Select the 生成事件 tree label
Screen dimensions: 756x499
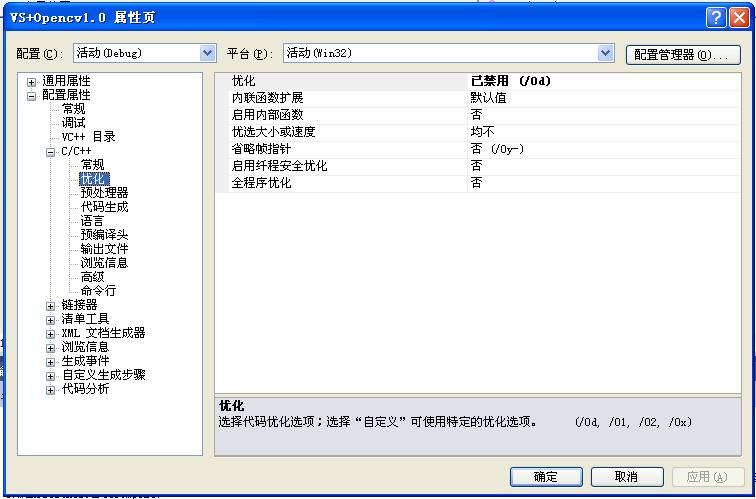click(x=85, y=361)
